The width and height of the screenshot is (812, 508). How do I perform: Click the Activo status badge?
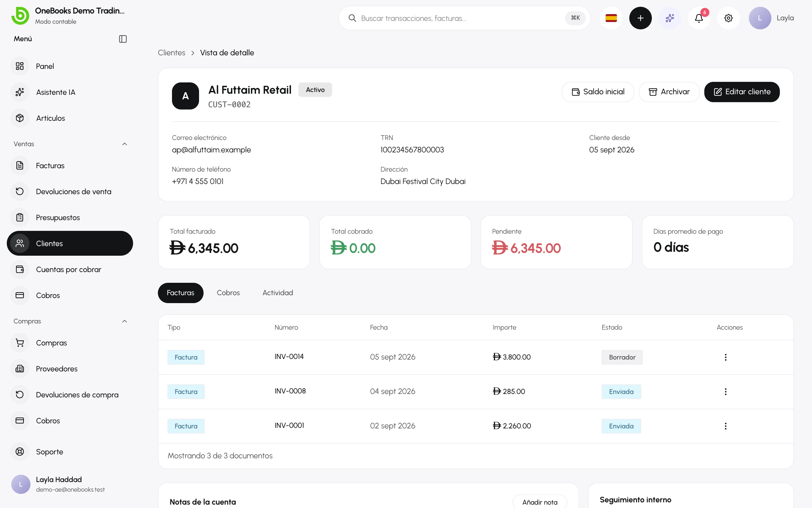click(x=315, y=90)
